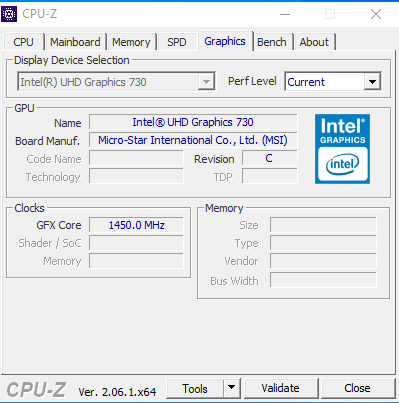Click the Ver. 2.06.1.x64 version text
Image resolution: width=399 pixels, height=403 pixels.
[x=117, y=392]
